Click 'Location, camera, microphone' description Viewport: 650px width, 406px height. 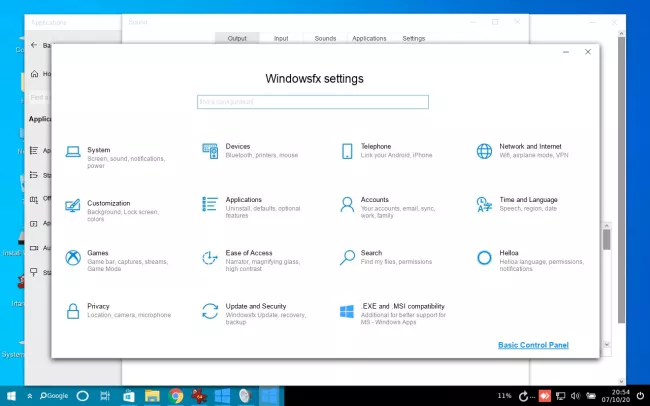coord(129,315)
